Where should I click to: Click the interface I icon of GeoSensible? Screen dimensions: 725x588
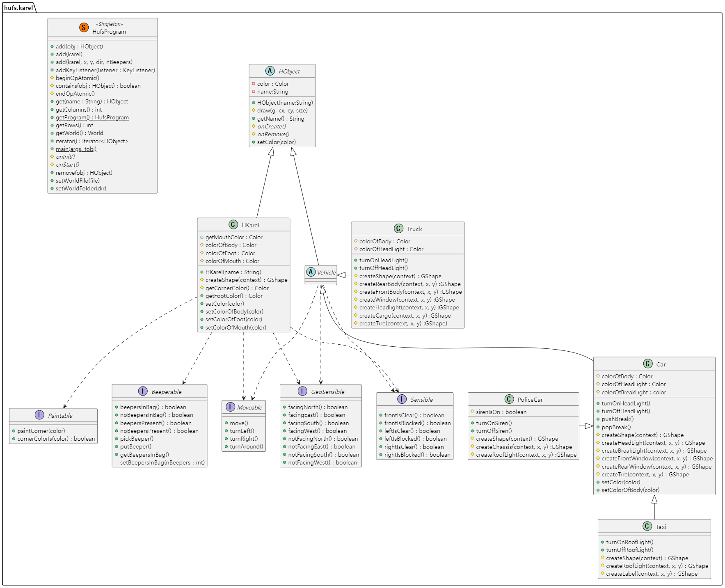[x=302, y=391]
